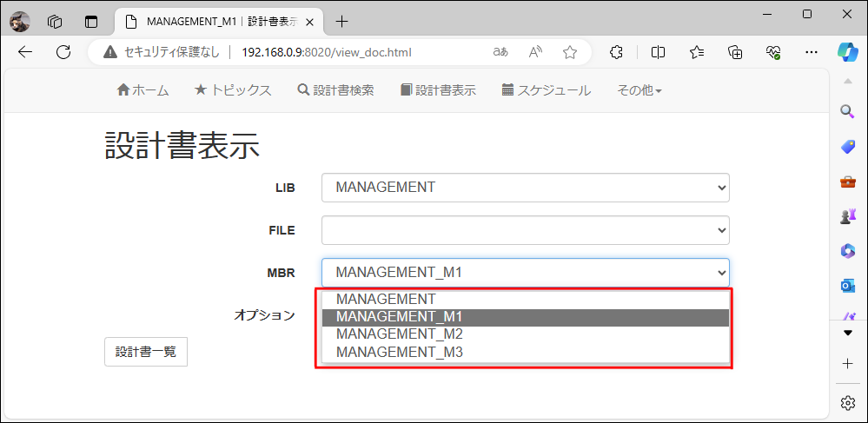
Task: Add page to favorites star
Action: pyautogui.click(x=570, y=53)
